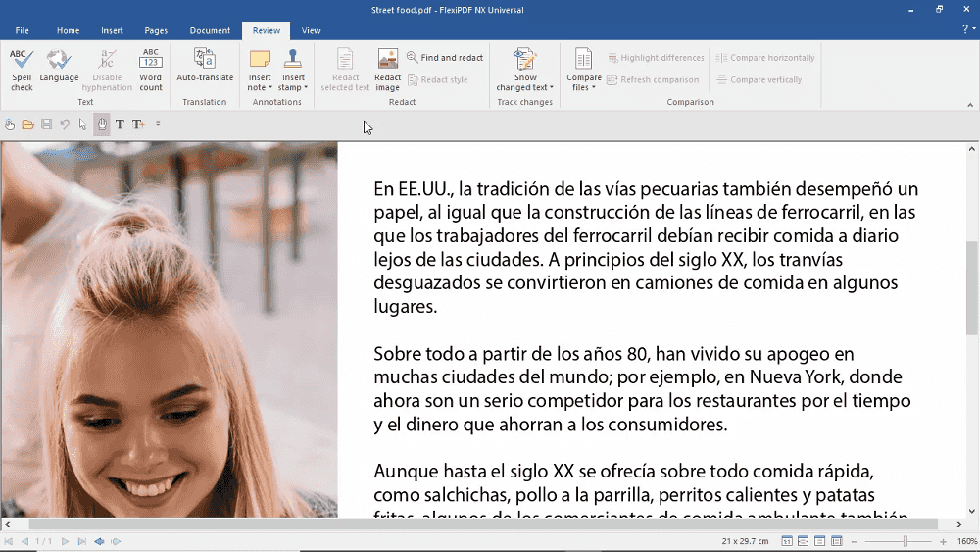Image resolution: width=980 pixels, height=552 pixels.
Task: Click the 21 x 29.7 cm page size
Action: (745, 541)
